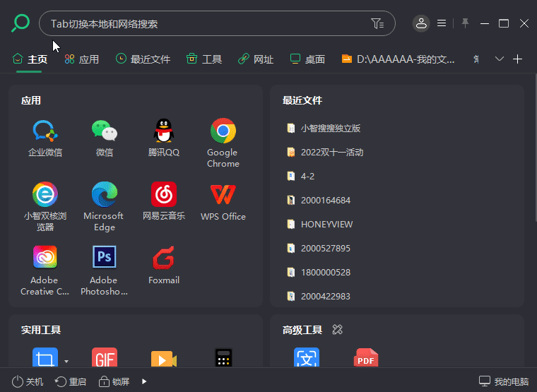Click the 实用工具 section heading
Screen dimensions: 537x392
point(41,330)
